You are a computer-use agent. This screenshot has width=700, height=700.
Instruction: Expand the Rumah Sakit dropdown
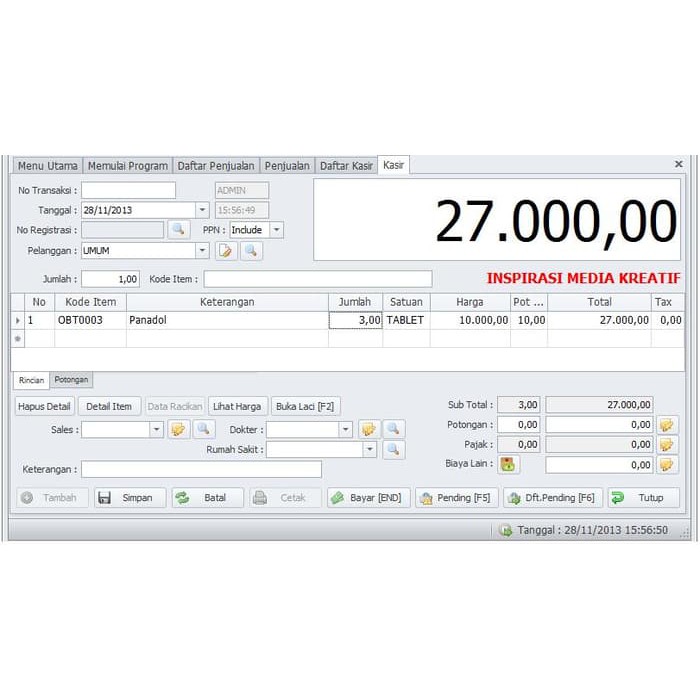pos(370,450)
